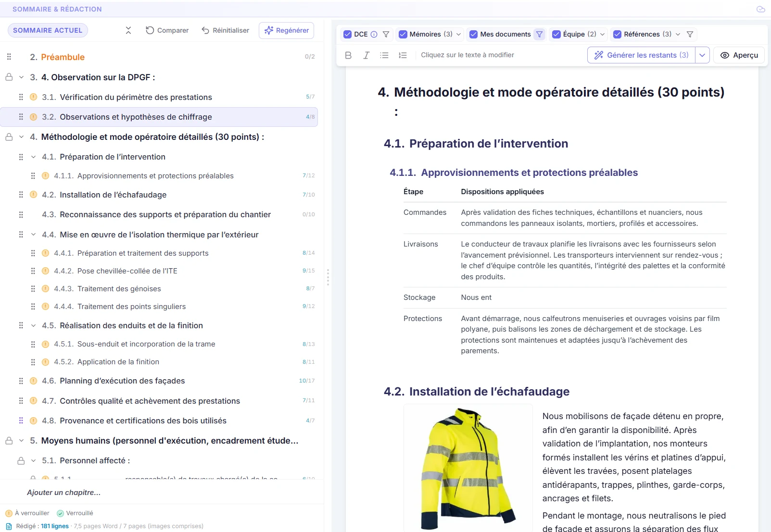Uncheck the DCE source checkbox
This screenshot has width=771, height=532.
347,34
